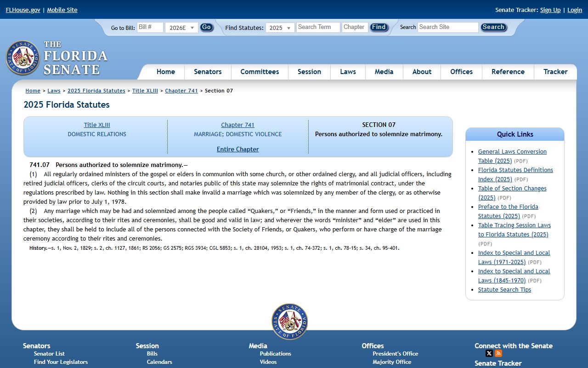Open the X (Twitter) social icon
The height and width of the screenshot is (368, 588).
[x=489, y=353]
